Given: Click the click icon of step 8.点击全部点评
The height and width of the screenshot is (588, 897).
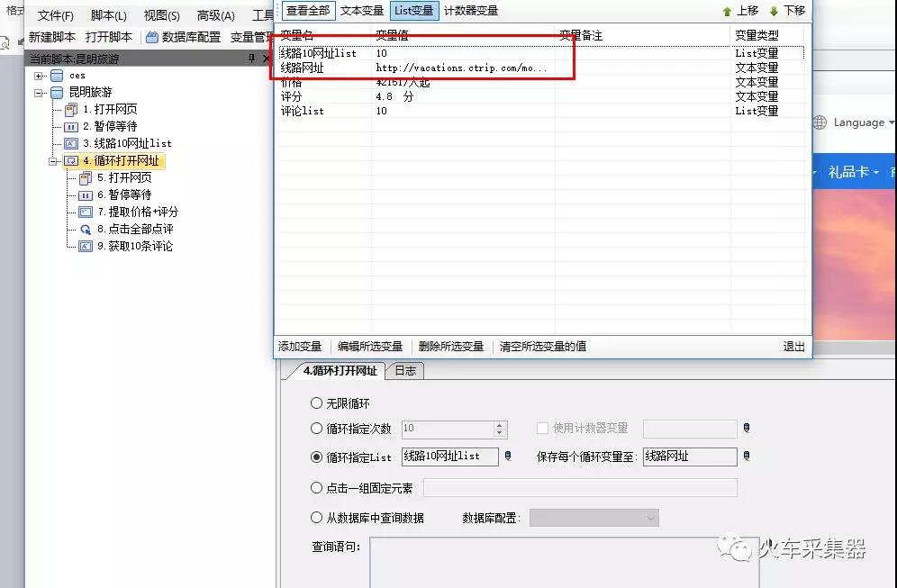Looking at the screenshot, I should (x=86, y=230).
